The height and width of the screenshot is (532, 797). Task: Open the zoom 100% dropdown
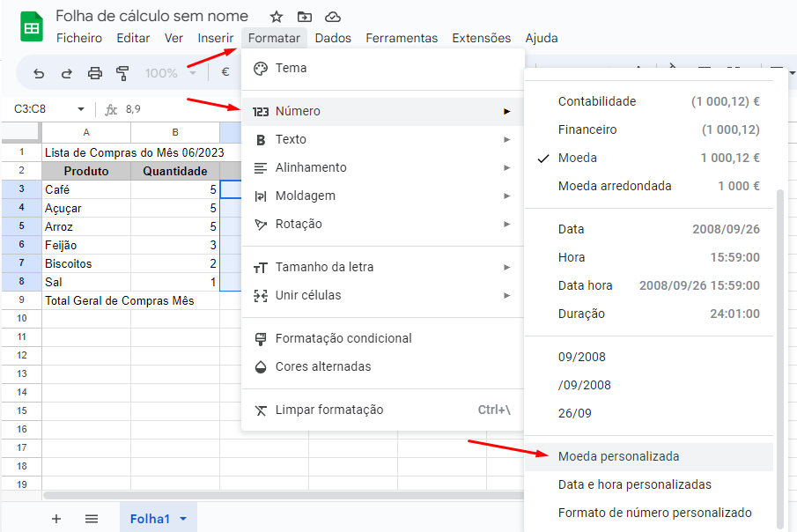tap(170, 73)
